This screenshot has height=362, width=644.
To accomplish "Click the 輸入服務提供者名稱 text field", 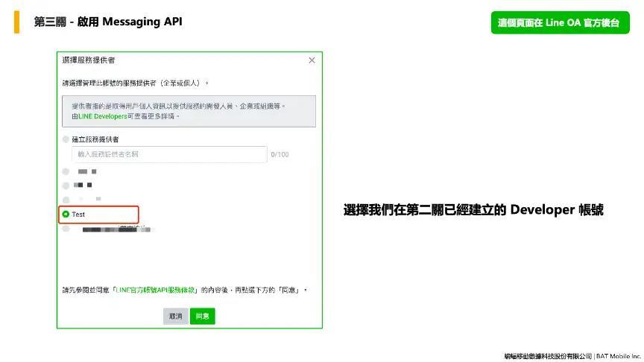I will pos(169,154).
